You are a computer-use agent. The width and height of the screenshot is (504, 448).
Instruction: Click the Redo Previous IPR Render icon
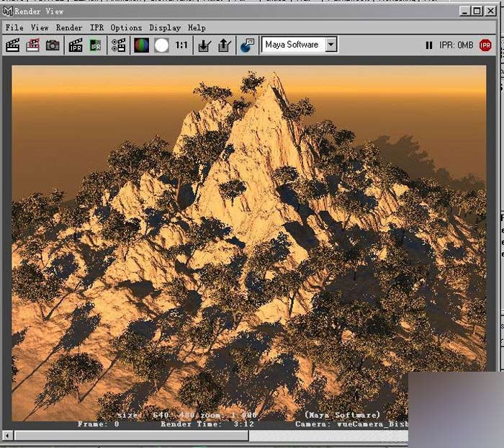click(76, 45)
